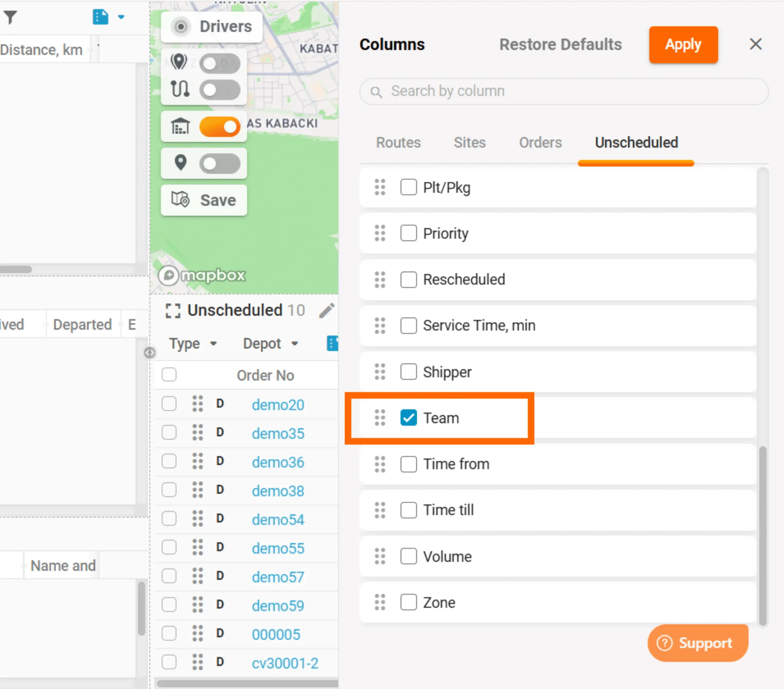Switch to the Routes tab
Viewport: 784px width, 689px height.
(x=398, y=142)
